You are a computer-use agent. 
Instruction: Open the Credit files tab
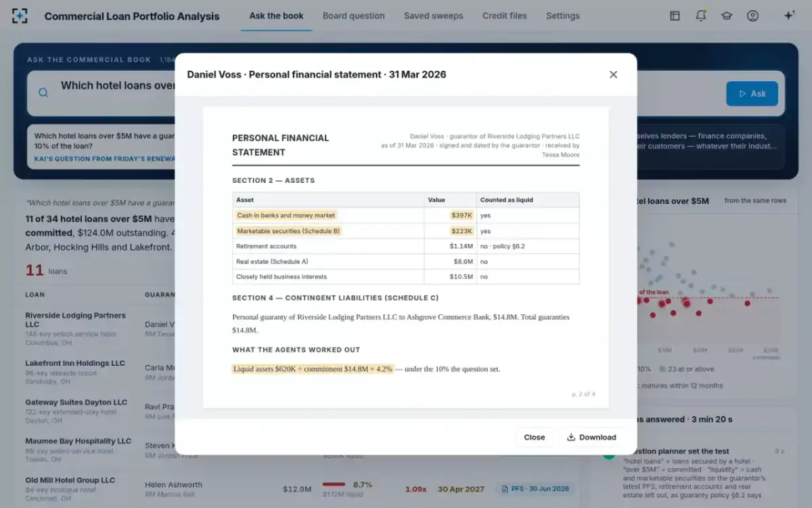504,16
